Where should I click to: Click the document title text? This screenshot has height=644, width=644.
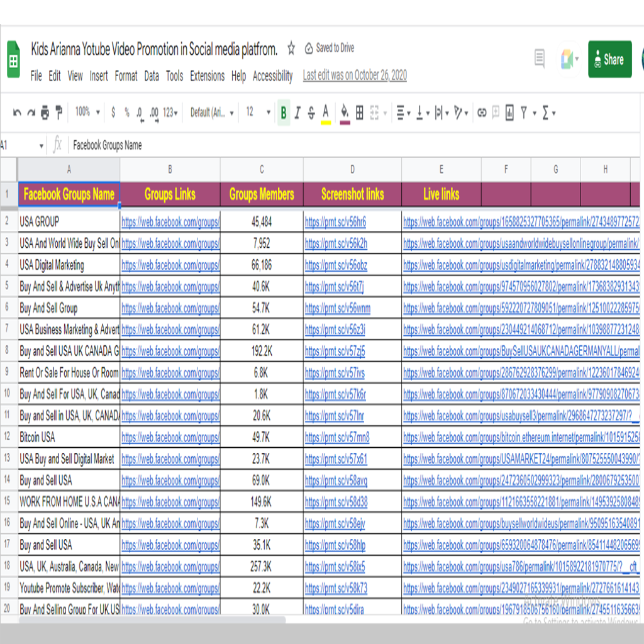[154, 49]
